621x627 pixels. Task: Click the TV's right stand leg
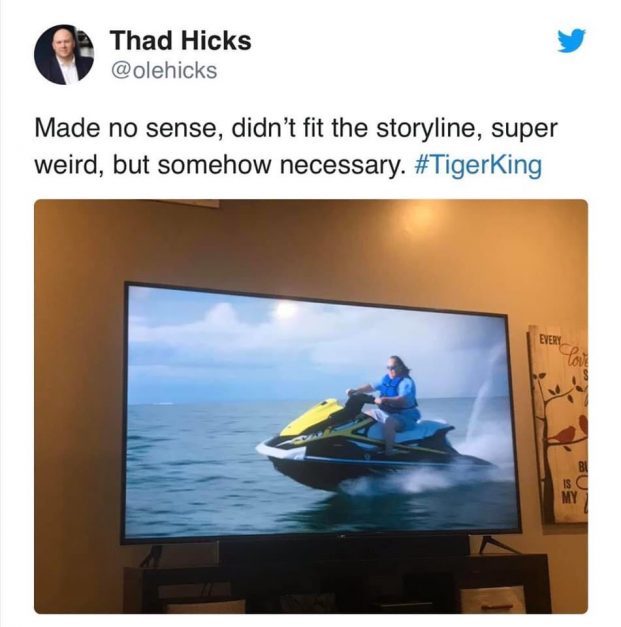(x=496, y=545)
